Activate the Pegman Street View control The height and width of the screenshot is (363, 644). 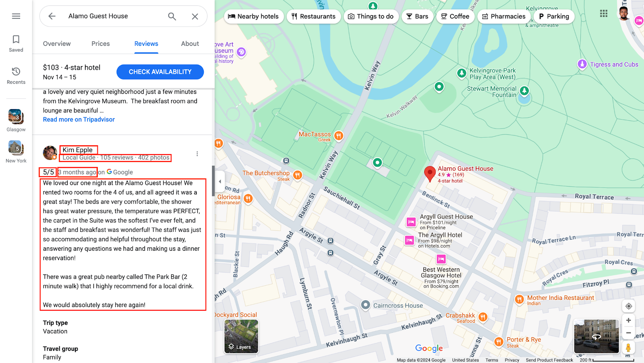(x=628, y=347)
